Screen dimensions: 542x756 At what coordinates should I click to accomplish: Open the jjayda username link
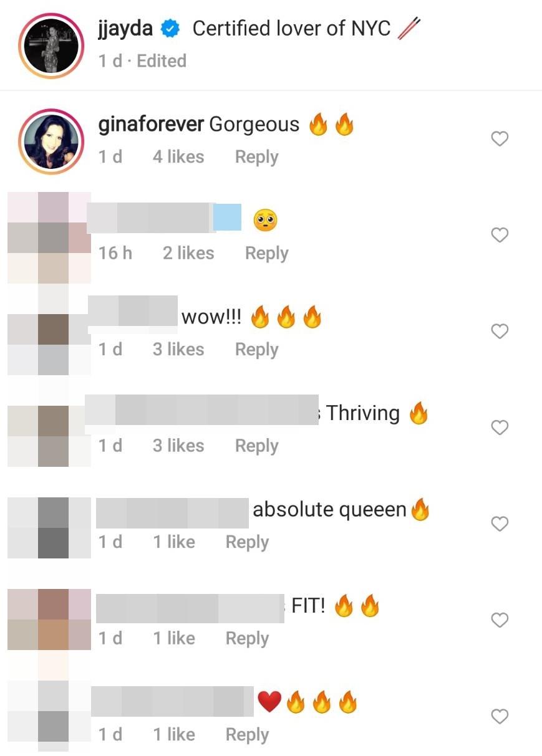(x=127, y=29)
